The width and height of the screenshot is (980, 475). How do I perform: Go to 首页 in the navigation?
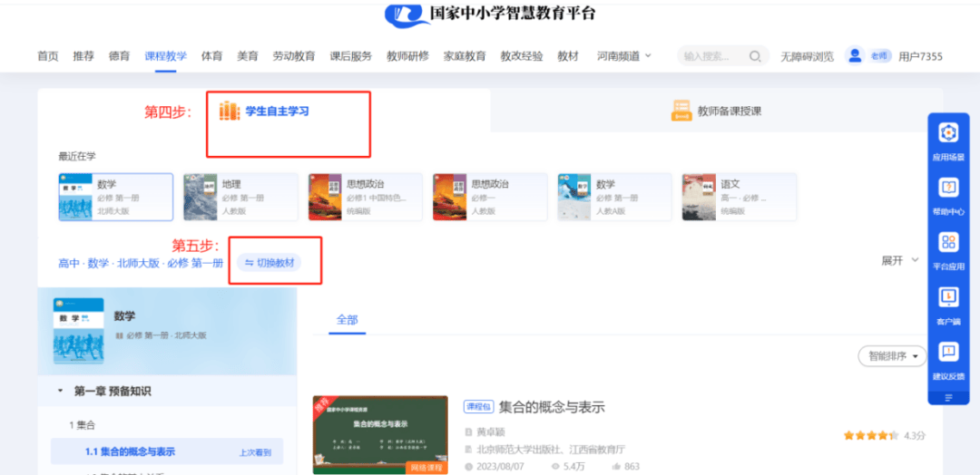click(47, 56)
